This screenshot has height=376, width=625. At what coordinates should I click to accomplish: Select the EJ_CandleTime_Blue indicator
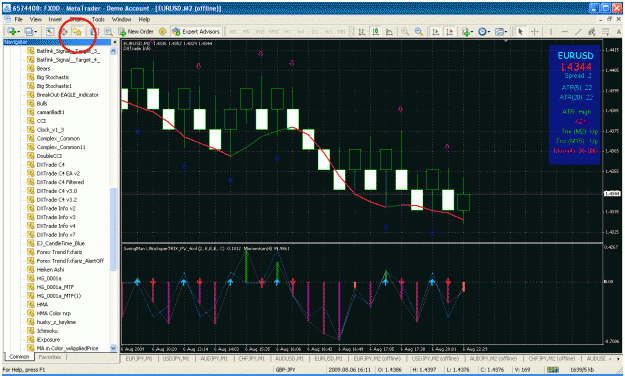(61, 243)
